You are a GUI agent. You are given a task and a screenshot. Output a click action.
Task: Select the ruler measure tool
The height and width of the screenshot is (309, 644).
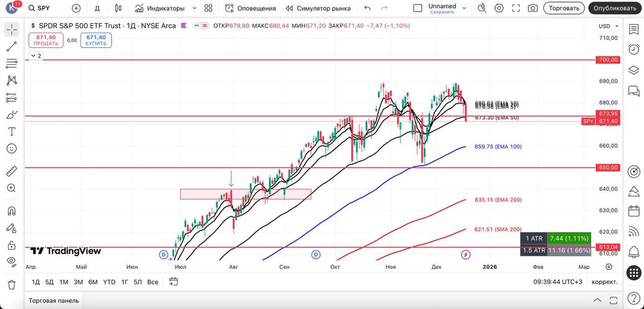[12, 172]
